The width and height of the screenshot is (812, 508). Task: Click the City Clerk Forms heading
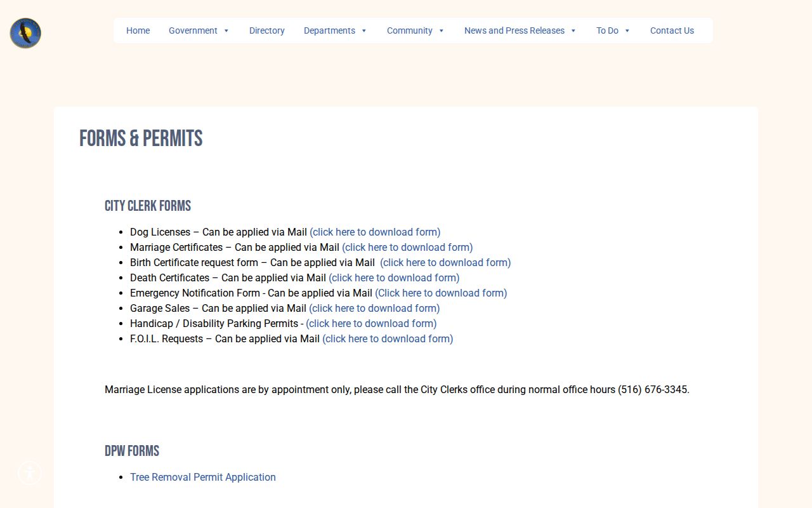pyautogui.click(x=148, y=206)
